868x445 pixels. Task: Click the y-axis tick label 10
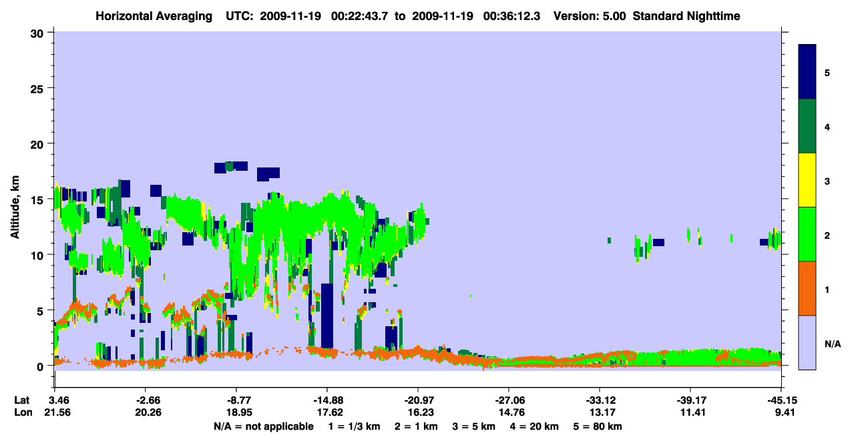(39, 255)
